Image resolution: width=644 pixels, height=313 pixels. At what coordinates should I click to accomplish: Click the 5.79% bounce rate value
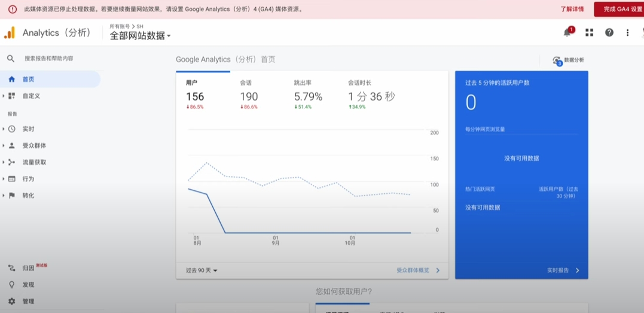(308, 97)
